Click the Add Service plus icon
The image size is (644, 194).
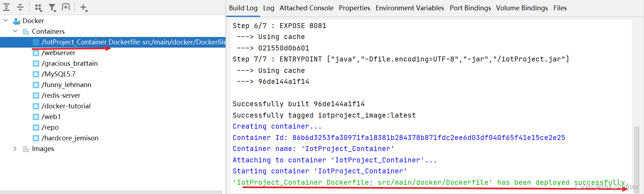pyautogui.click(x=84, y=7)
